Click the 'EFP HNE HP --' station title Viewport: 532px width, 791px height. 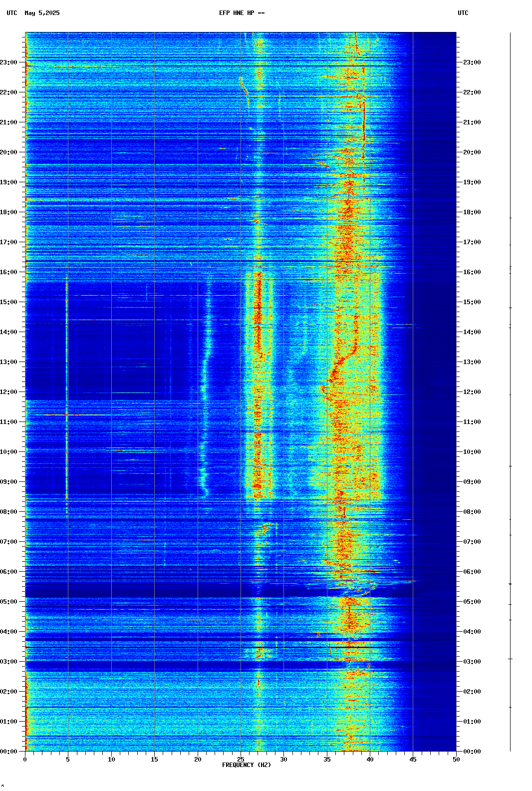(242, 13)
